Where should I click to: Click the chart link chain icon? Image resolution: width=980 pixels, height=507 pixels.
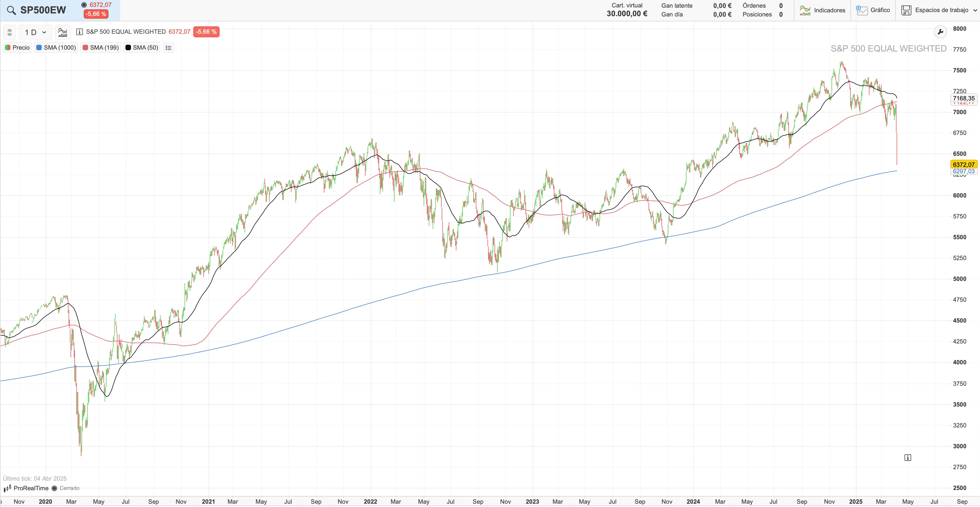10,32
